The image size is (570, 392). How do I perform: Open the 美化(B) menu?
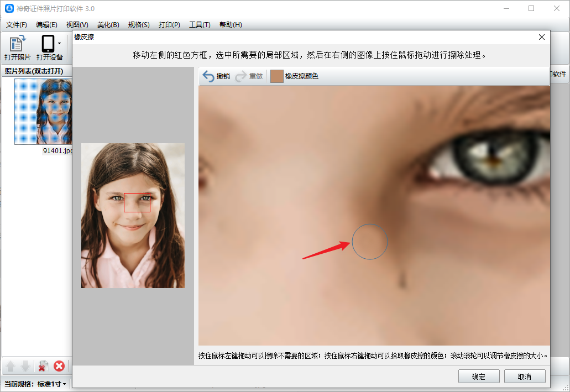click(x=108, y=25)
